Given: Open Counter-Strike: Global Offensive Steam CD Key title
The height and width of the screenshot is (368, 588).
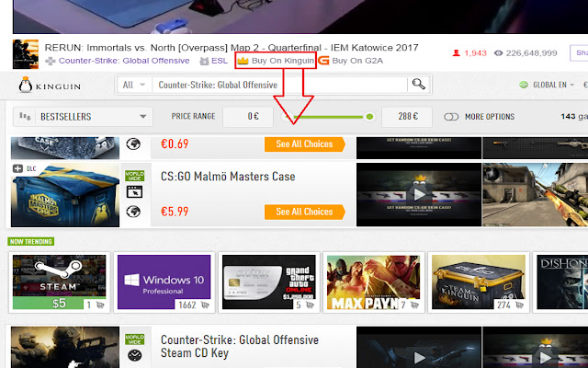Looking at the screenshot, I should (x=240, y=347).
